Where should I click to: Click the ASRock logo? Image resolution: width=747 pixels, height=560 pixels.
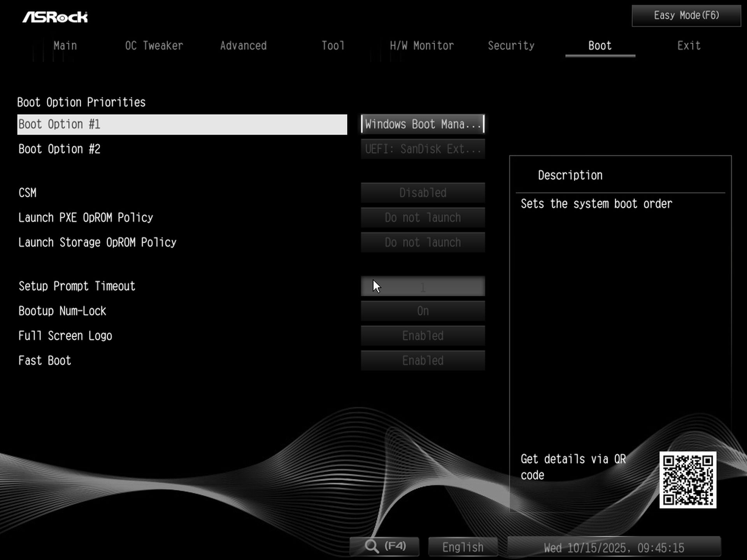coord(55,16)
